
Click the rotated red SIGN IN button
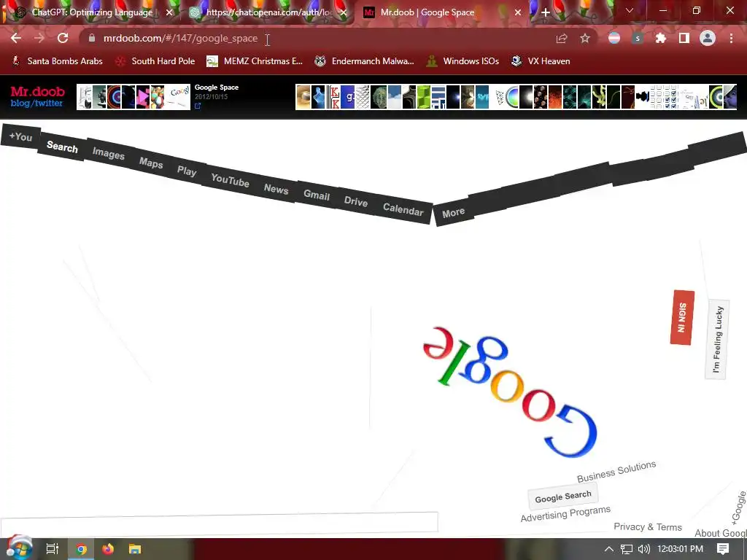pyautogui.click(x=682, y=317)
